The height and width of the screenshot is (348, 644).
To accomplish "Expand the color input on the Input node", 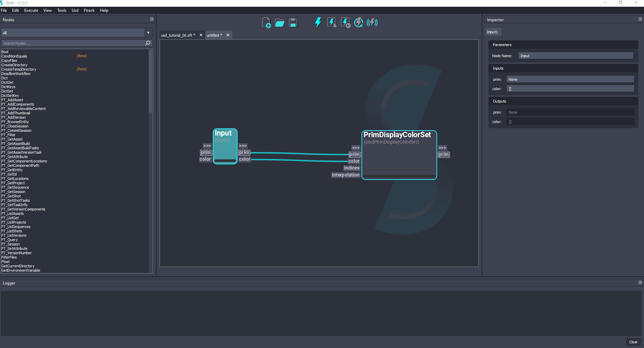I will point(205,159).
